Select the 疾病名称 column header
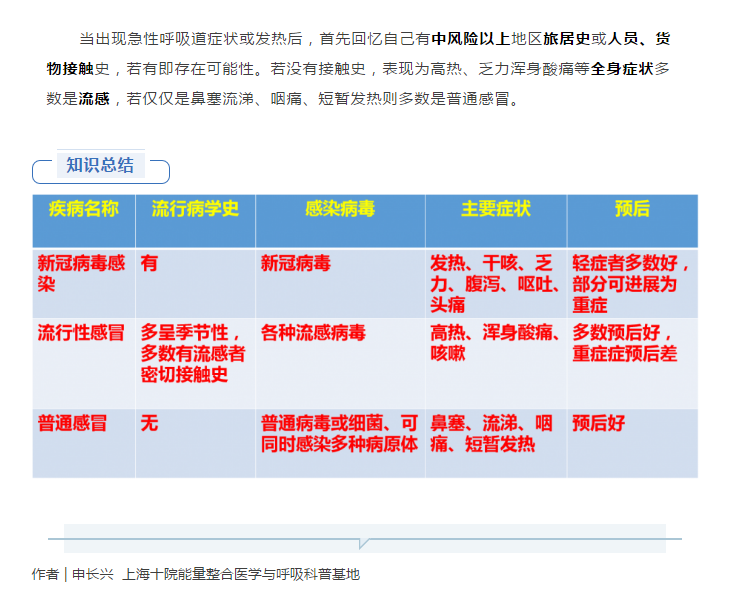This screenshot has height=594, width=731. 84,221
